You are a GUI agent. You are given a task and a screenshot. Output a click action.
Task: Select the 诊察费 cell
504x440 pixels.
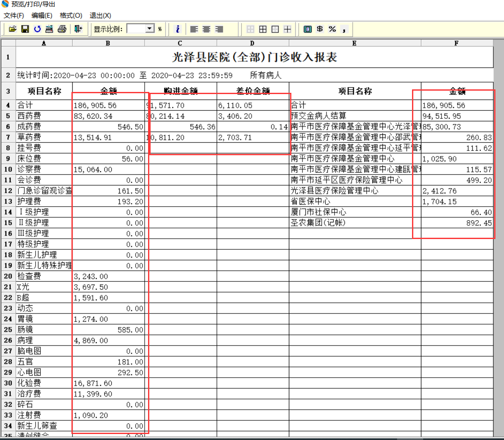point(44,169)
